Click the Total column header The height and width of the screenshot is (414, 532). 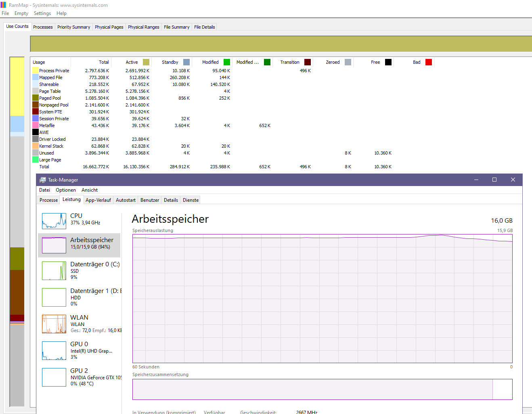(x=91, y=62)
